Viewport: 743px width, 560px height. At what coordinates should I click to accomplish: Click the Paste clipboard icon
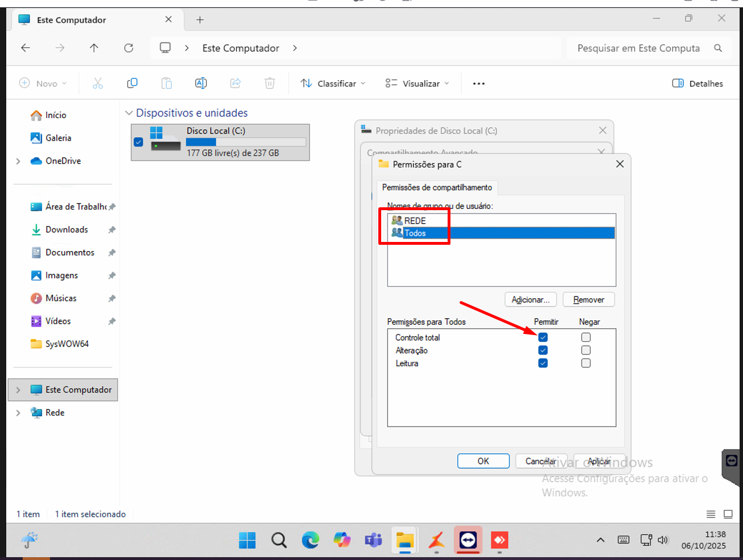[x=166, y=83]
